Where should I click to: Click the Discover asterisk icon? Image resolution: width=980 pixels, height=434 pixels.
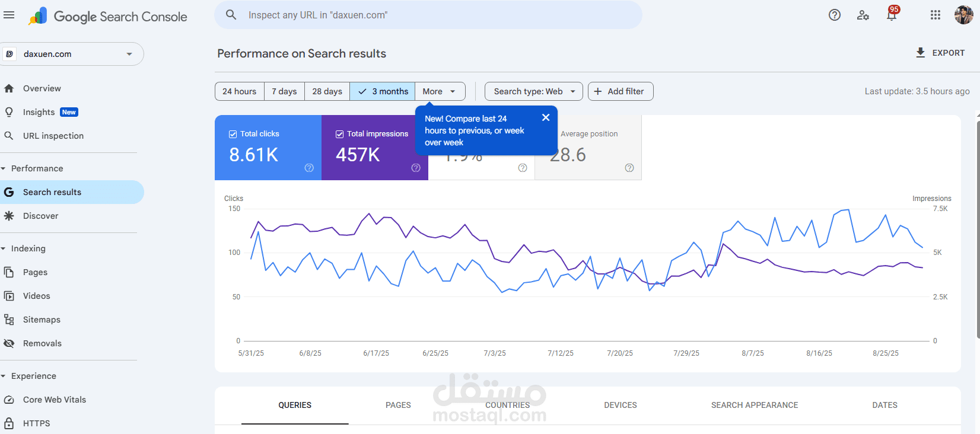[x=9, y=216]
